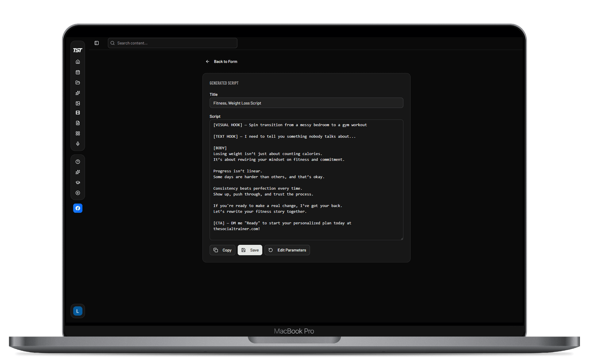Viewport: 589px width, 364px height.
Task: Click inside the Title field
Action: pos(306,103)
